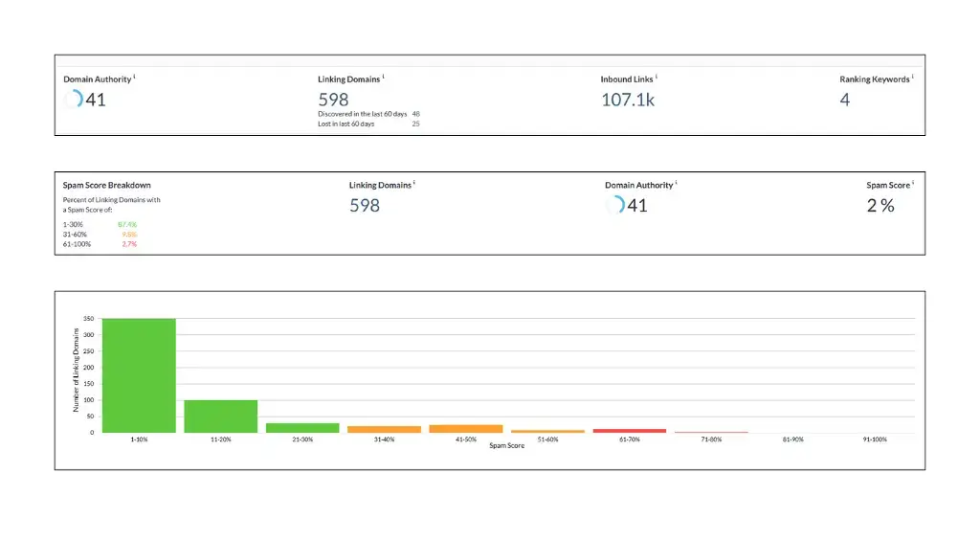Open the 25 domains lost in last 60 days
Screen dimensions: 980x541
[x=415, y=124]
